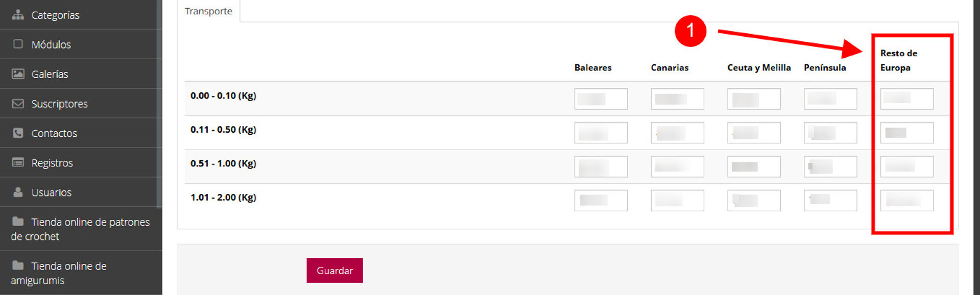Open the Módulos menu entry

[51, 44]
